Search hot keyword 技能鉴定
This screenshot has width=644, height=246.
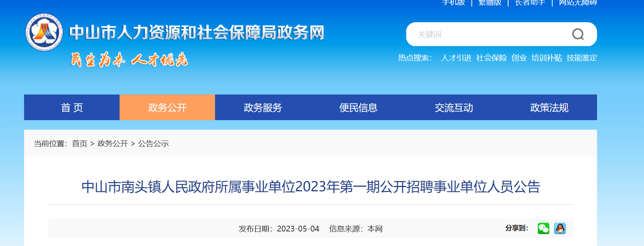pyautogui.click(x=582, y=58)
